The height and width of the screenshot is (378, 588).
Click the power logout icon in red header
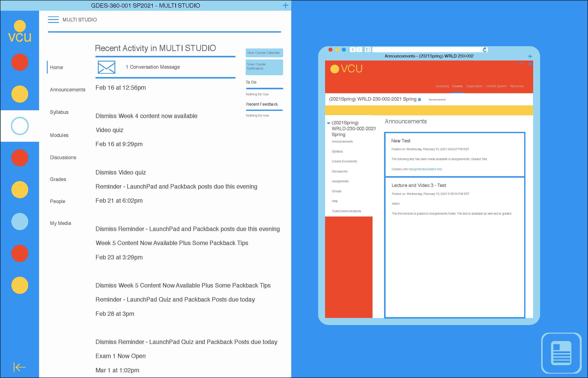coord(530,64)
